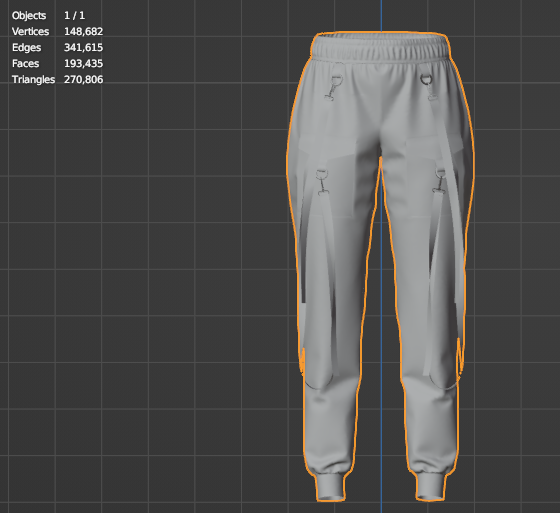560x513 pixels.
Task: Click the edges value 341,615
Action: click(x=84, y=48)
